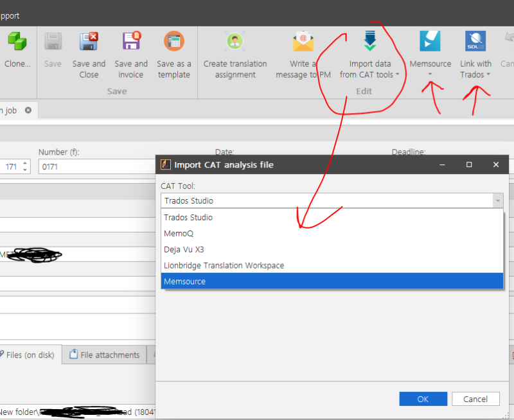Switch to File attachments tab
514x420 pixels.
(x=104, y=354)
